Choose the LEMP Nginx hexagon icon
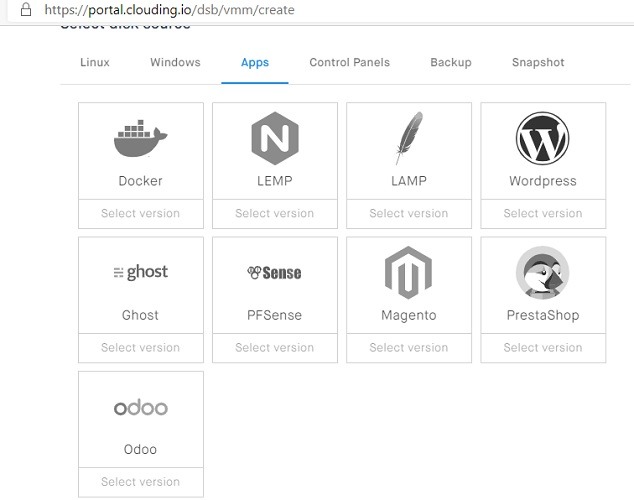The image size is (634, 500). tap(275, 138)
